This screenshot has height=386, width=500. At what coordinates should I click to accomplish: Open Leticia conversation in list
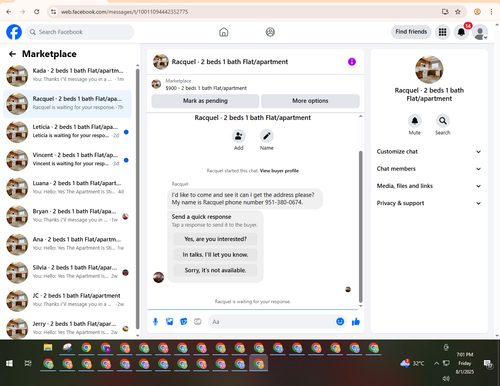(x=67, y=132)
